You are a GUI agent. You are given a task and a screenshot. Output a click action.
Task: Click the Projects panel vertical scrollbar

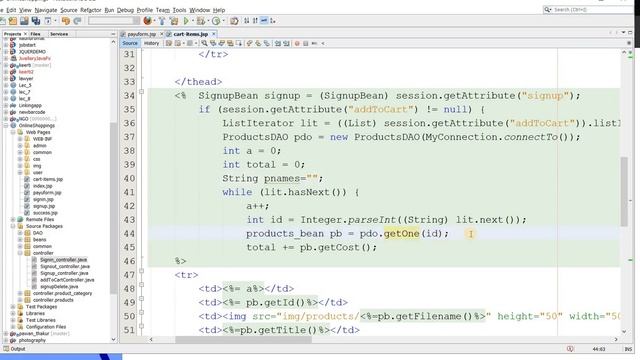(113, 208)
